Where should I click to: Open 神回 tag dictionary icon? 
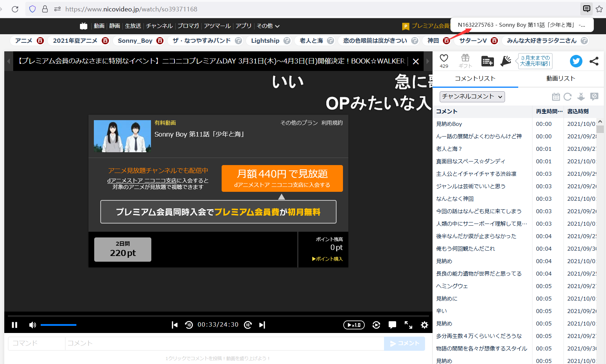tap(446, 41)
